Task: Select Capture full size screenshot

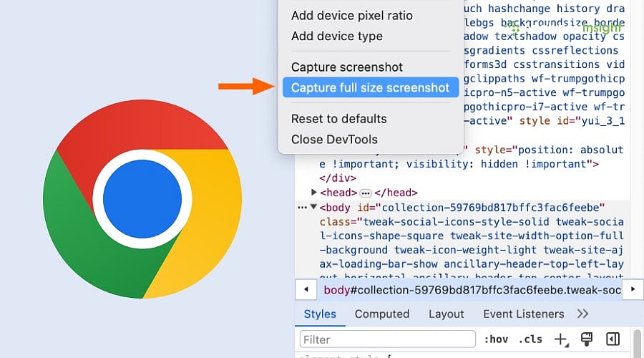Action: click(x=370, y=87)
